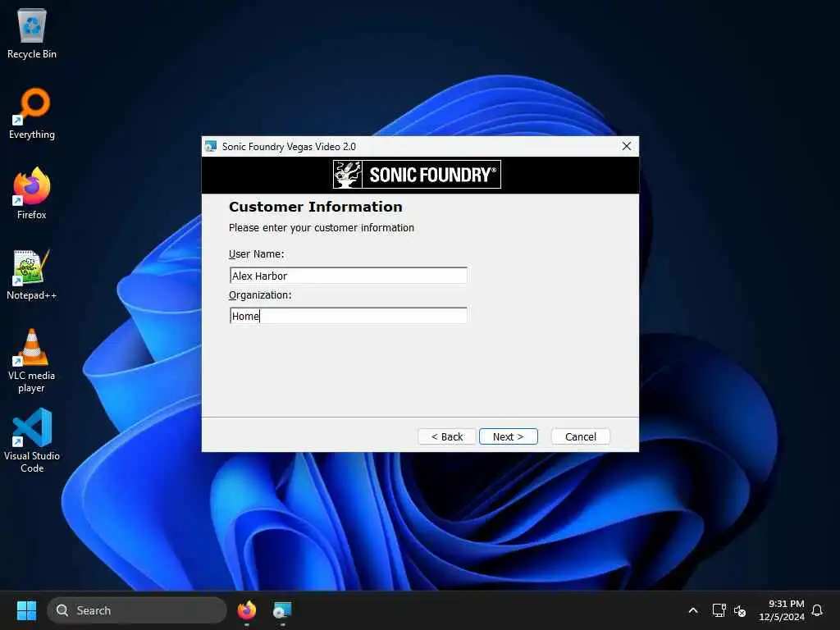The width and height of the screenshot is (840, 630).
Task: Click the "Organization:" label
Action: click(x=260, y=295)
